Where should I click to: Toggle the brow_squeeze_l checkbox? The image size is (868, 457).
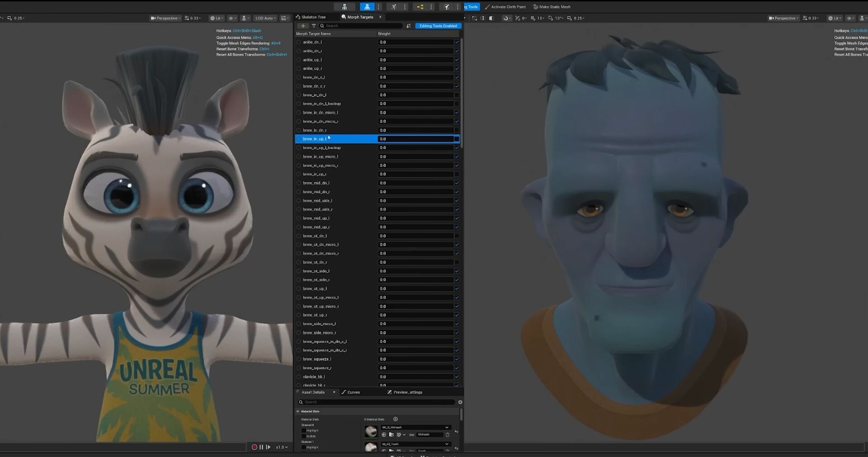point(457,359)
